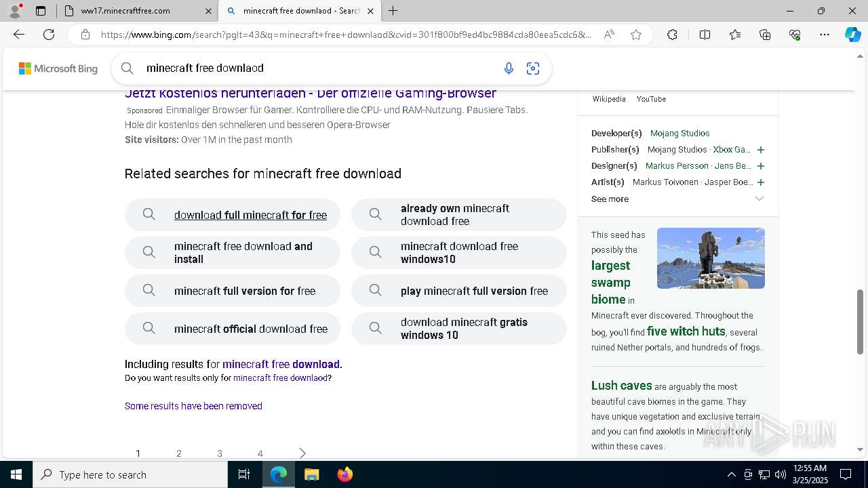This screenshot has height=488, width=868.
Task: Open the tab actions menu icon
Action: coord(41,11)
